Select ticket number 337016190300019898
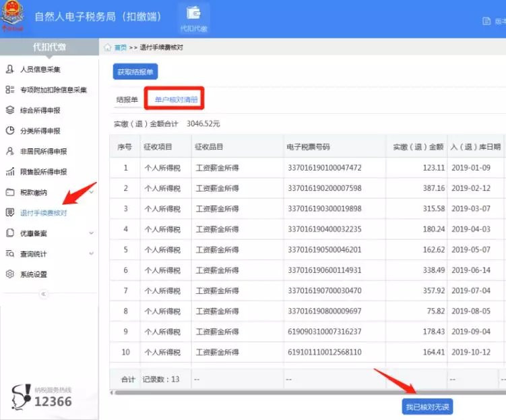The width and height of the screenshot is (506, 420). pos(325,209)
